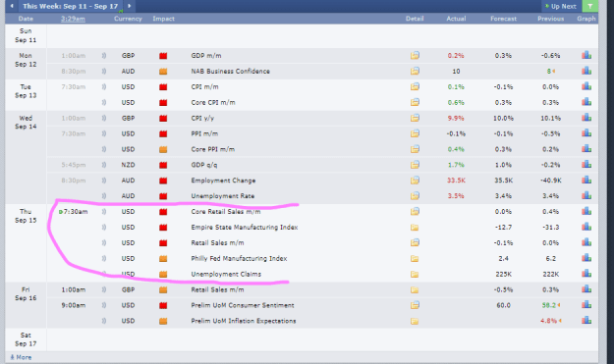Select the Prelim UoM Inflation Expectations event
614x364 pixels.
(x=244, y=321)
